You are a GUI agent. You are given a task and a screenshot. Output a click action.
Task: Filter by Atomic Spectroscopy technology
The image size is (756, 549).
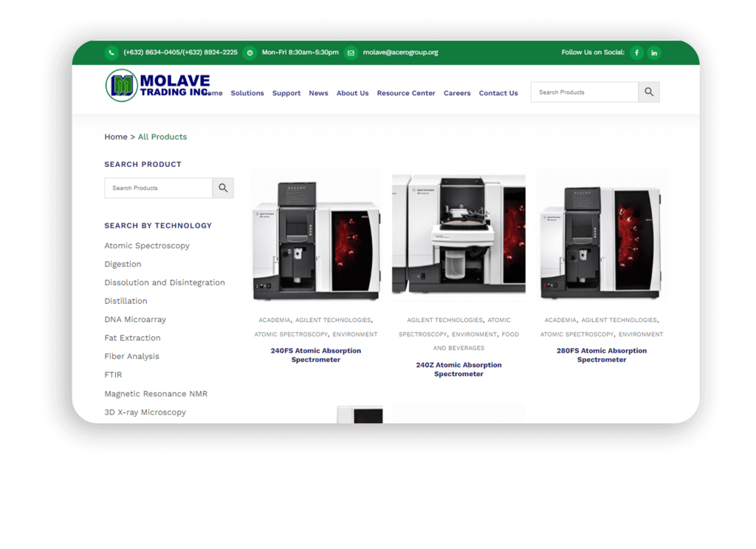(147, 245)
